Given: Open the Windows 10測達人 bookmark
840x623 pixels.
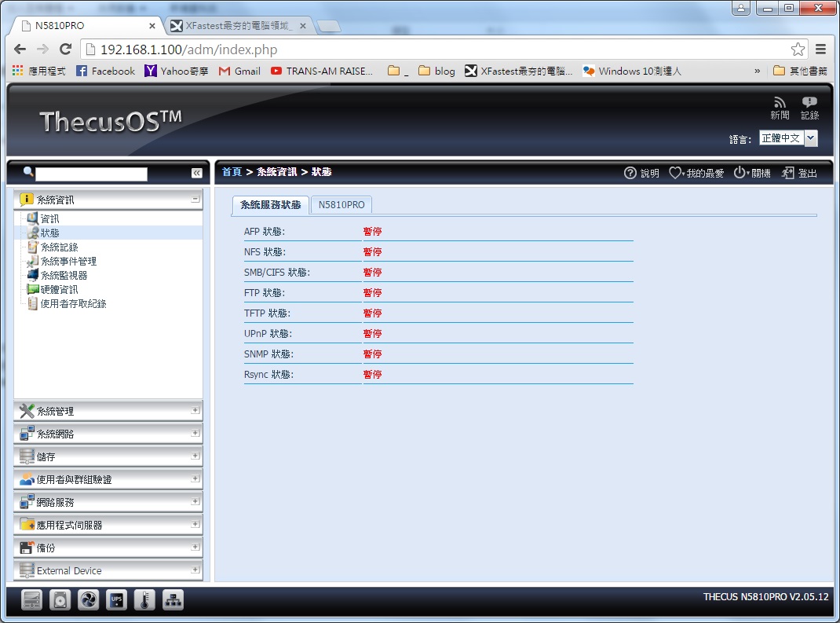Looking at the screenshot, I should [632, 71].
